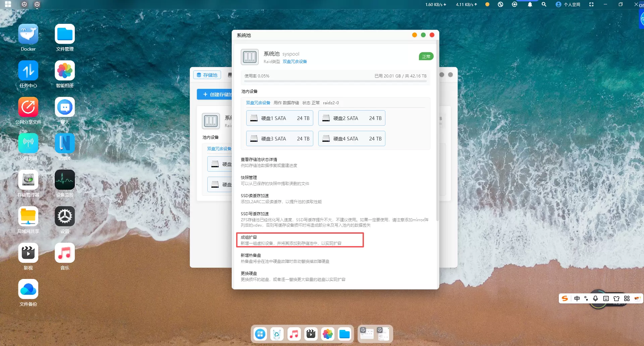Screen dimensions: 644x346
Task: Select 硬盘4 SATA 24 TB disk
Action: click(352, 139)
